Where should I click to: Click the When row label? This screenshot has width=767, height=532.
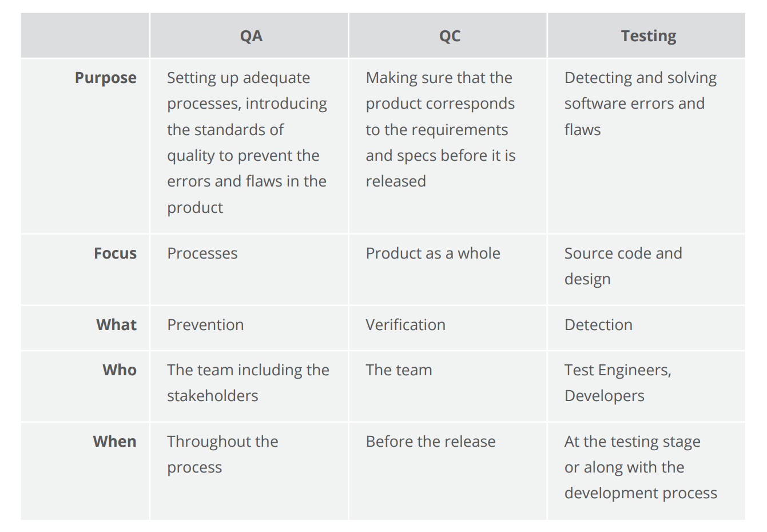click(114, 442)
